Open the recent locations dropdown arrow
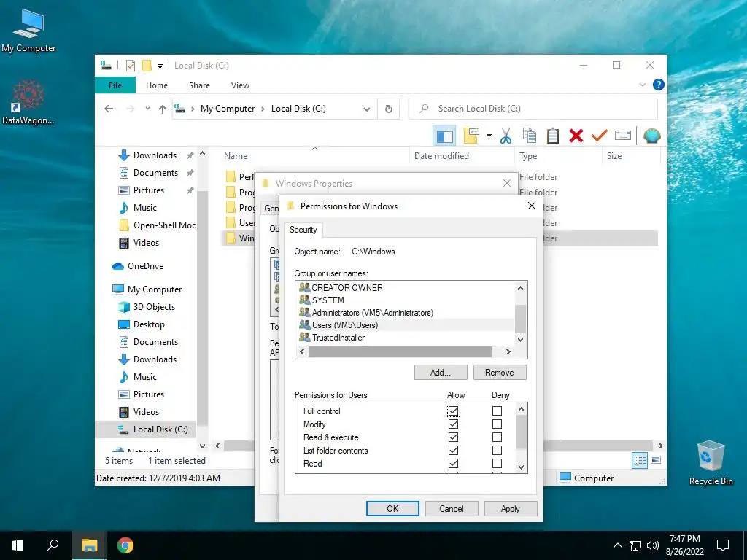Viewport: 747px width, 560px height. [x=147, y=109]
